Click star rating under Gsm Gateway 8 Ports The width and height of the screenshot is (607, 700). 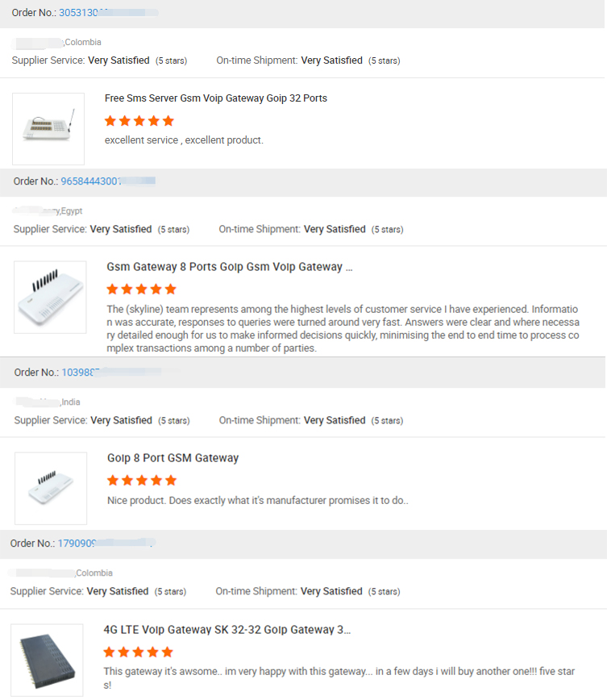(141, 289)
